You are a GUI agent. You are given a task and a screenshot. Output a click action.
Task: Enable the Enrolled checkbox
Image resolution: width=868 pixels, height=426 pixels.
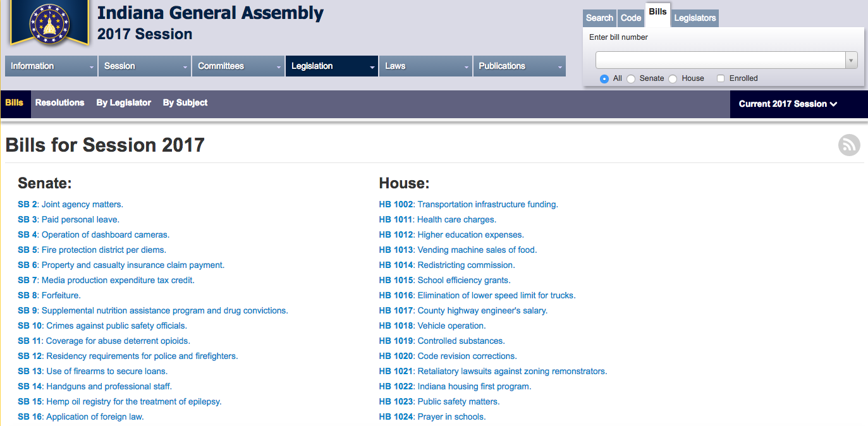point(721,78)
